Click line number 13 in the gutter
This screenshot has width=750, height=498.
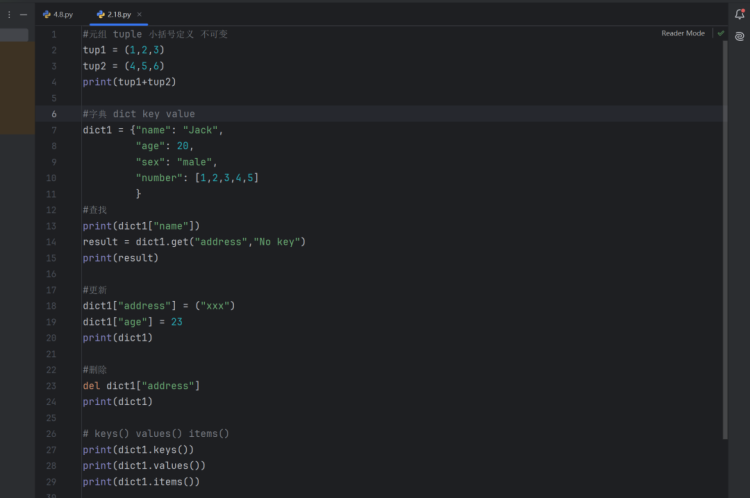(x=52, y=226)
